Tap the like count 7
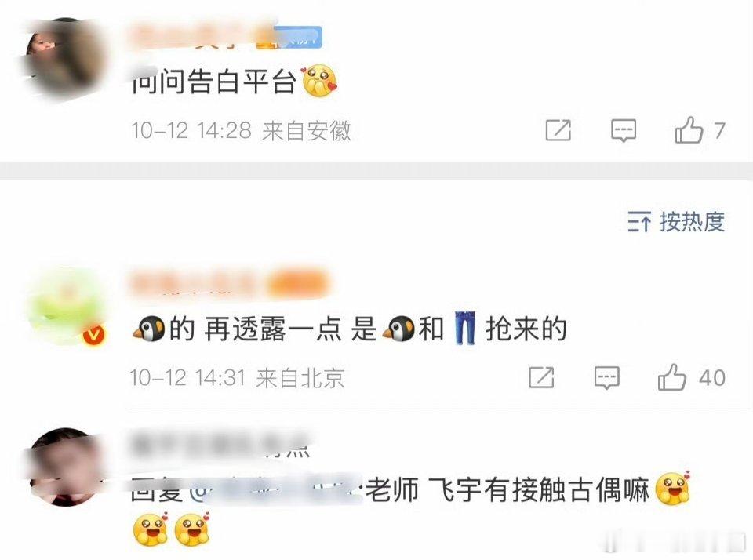The width and height of the screenshot is (753, 560). (x=719, y=130)
